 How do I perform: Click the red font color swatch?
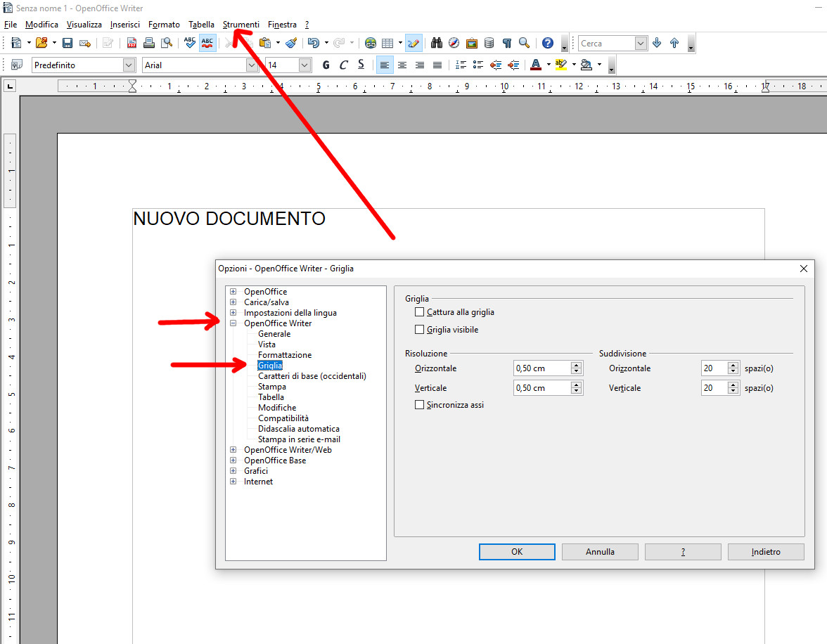(535, 65)
